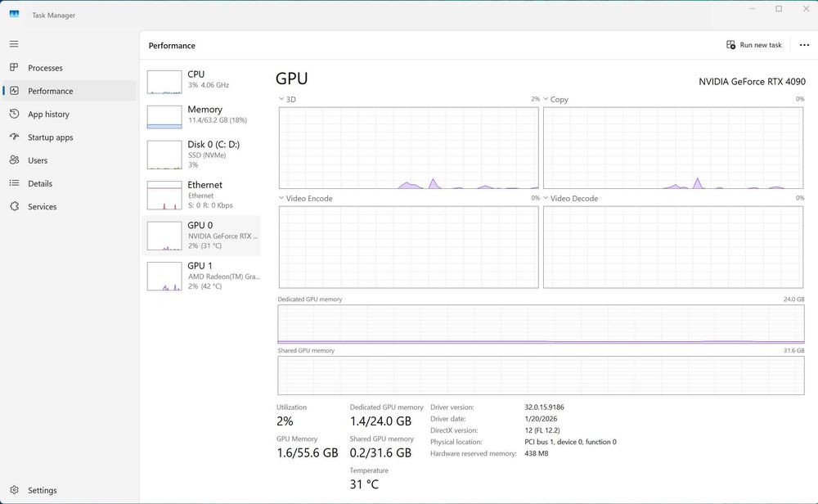This screenshot has height=504, width=818.
Task: Click the GPU 1 entry label in resource list
Action: tap(200, 266)
